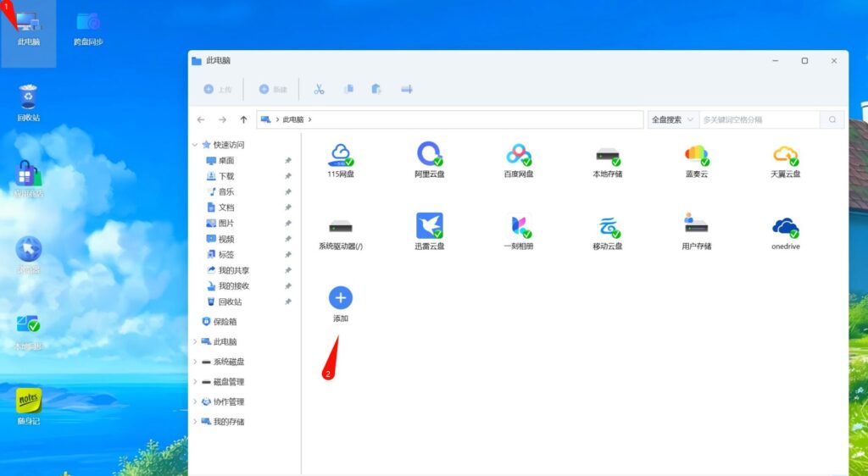Open the 一刻相册 drive
868x476 pixels.
click(519, 231)
